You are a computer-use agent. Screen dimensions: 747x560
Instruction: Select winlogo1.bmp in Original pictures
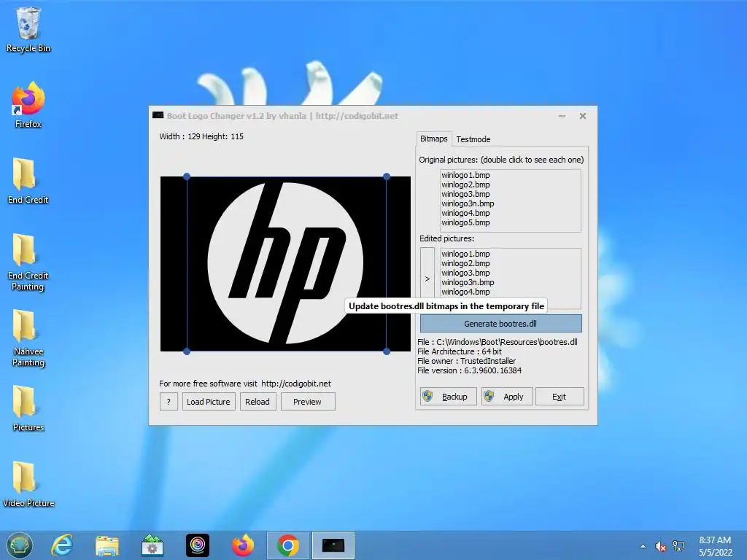pos(465,175)
